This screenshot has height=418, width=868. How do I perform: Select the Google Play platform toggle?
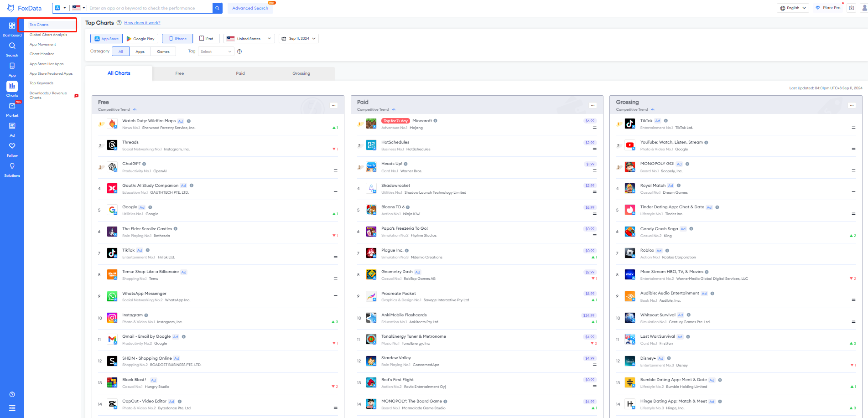point(140,39)
